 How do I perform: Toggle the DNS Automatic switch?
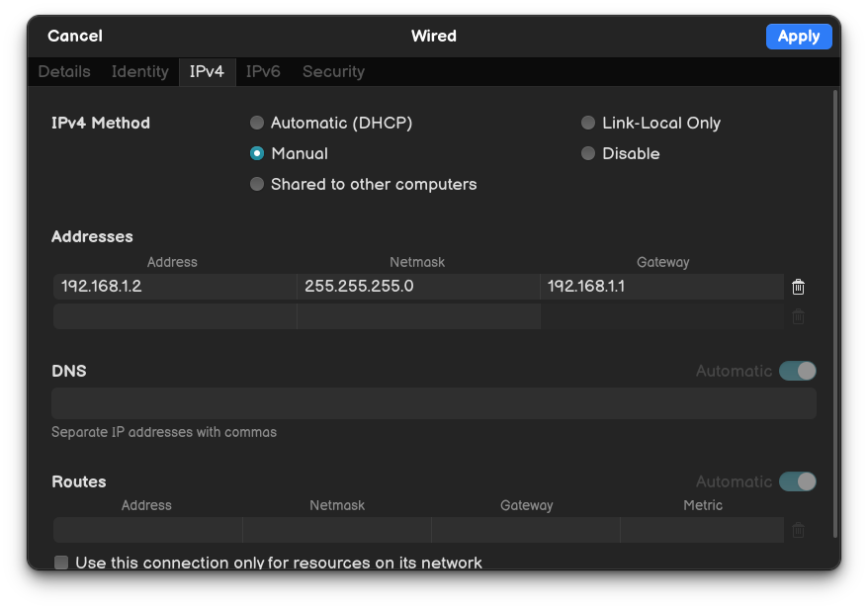coord(797,371)
